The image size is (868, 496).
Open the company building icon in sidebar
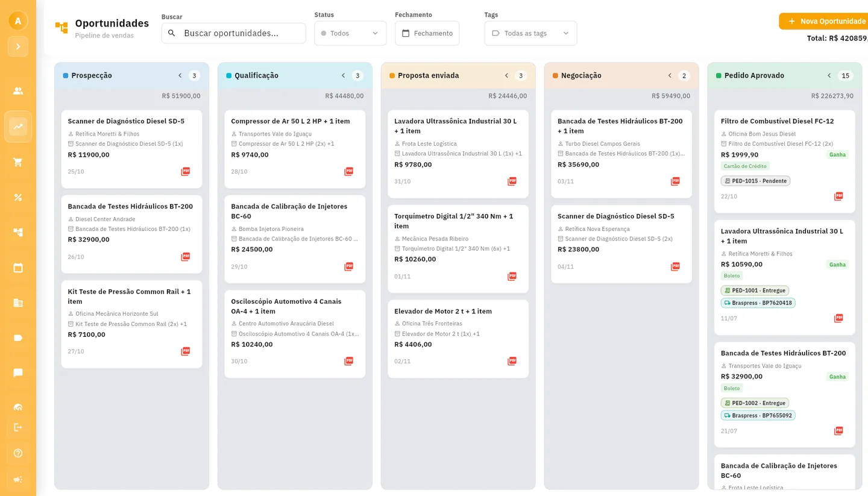(x=18, y=303)
